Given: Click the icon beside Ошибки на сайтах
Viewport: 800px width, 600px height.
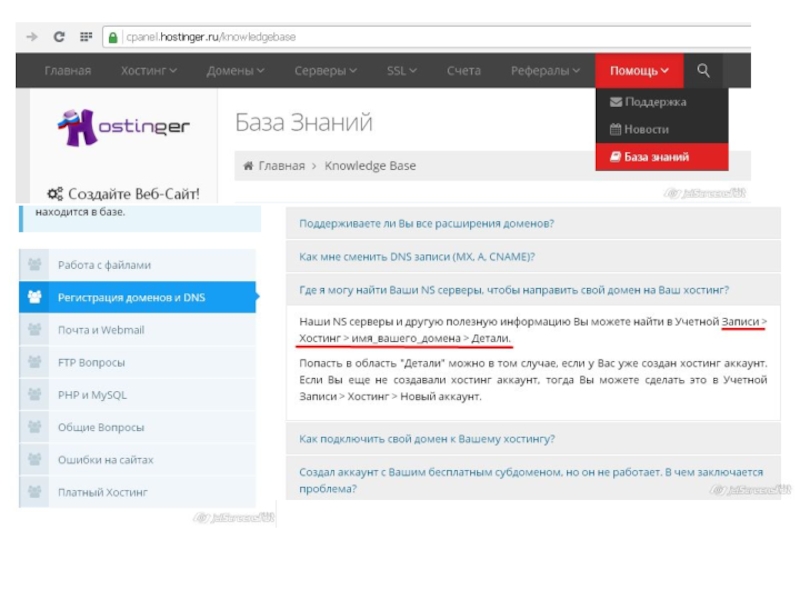Looking at the screenshot, I should tap(35, 460).
